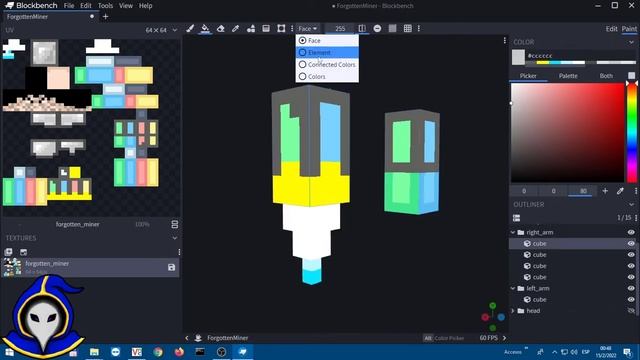Choose Face fill mode radio option

pos(327,40)
